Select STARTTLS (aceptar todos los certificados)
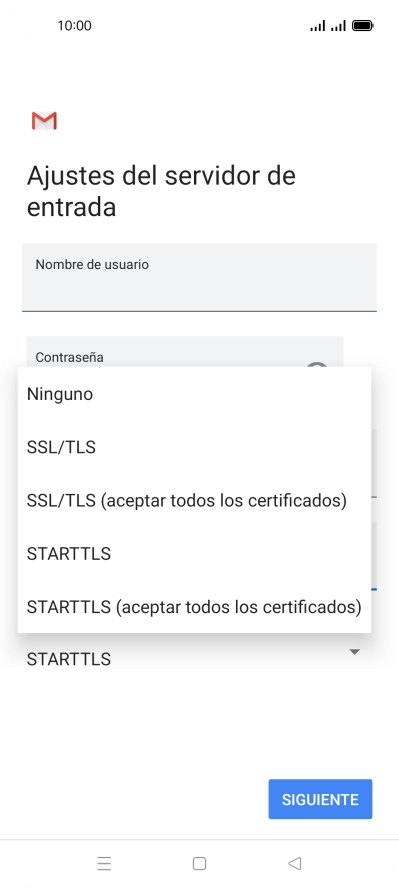 194,607
